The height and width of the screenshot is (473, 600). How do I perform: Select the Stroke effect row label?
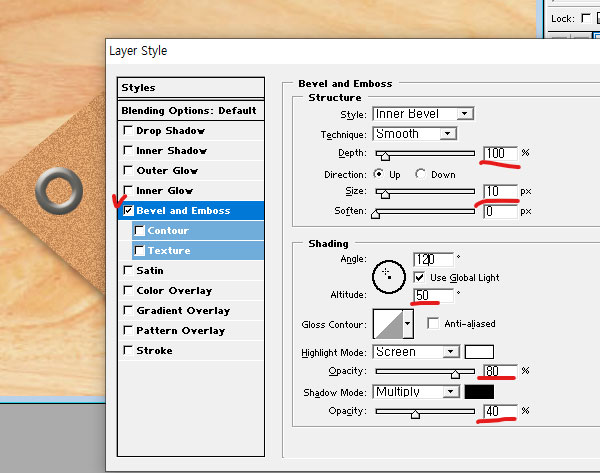[154, 351]
